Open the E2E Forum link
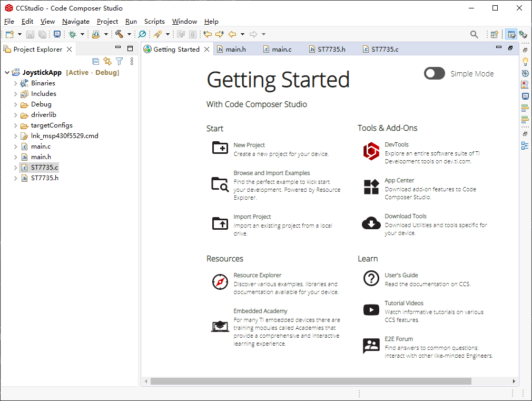The image size is (532, 401). click(x=399, y=339)
